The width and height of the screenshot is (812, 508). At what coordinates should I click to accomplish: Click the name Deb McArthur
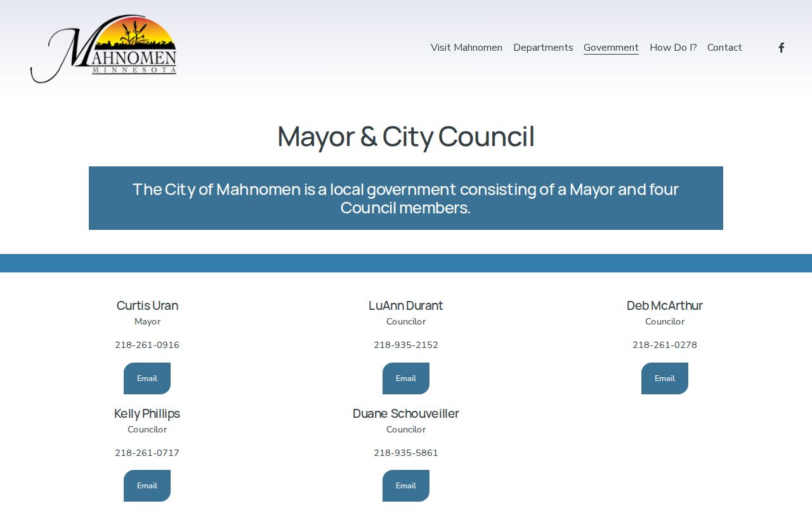point(665,305)
